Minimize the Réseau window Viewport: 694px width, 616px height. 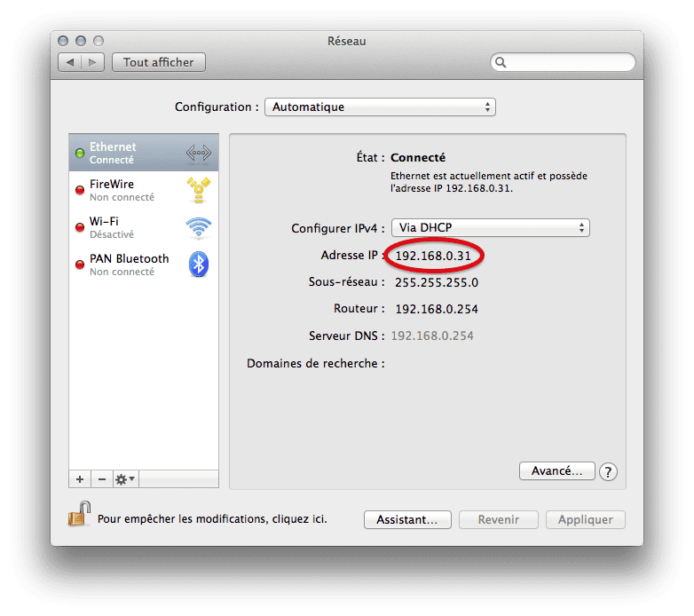coord(81,41)
